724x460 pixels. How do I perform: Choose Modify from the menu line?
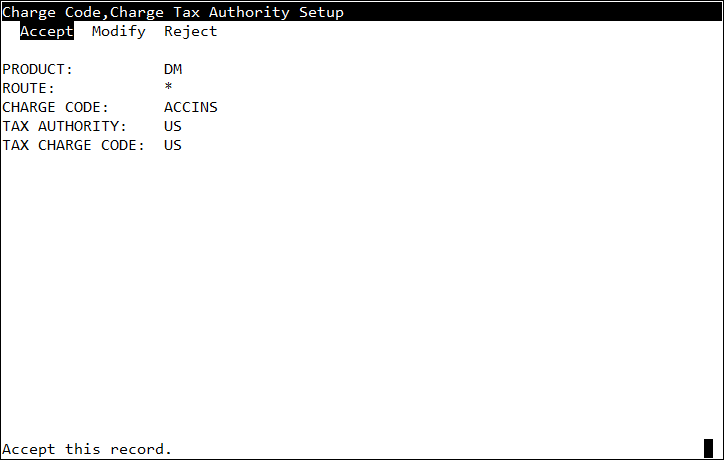click(119, 31)
